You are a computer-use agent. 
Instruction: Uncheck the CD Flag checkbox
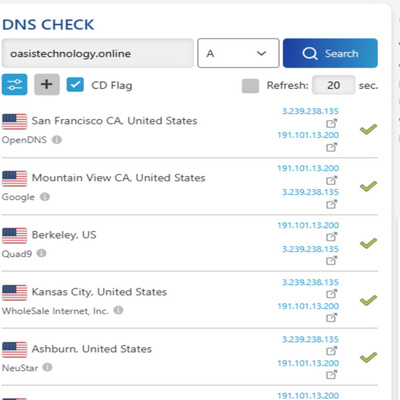(75, 85)
